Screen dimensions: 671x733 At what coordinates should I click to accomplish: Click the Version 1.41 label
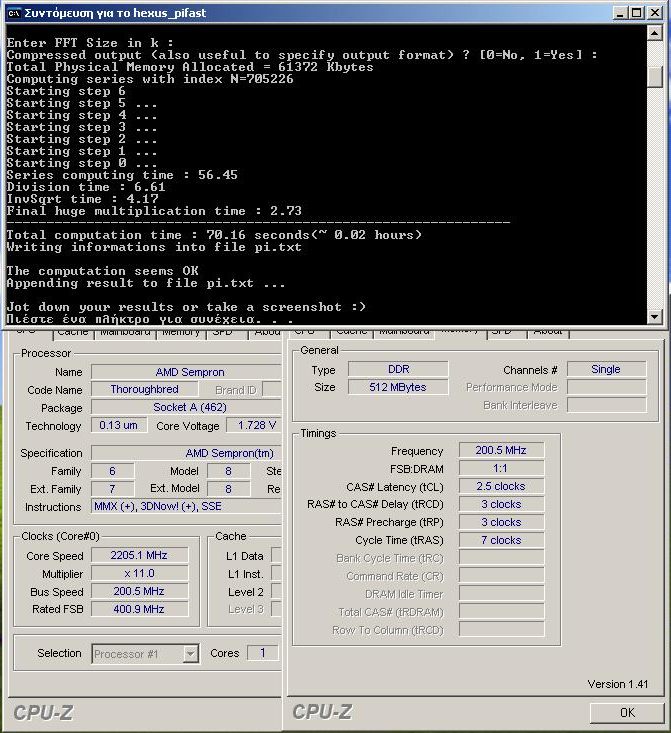618,684
